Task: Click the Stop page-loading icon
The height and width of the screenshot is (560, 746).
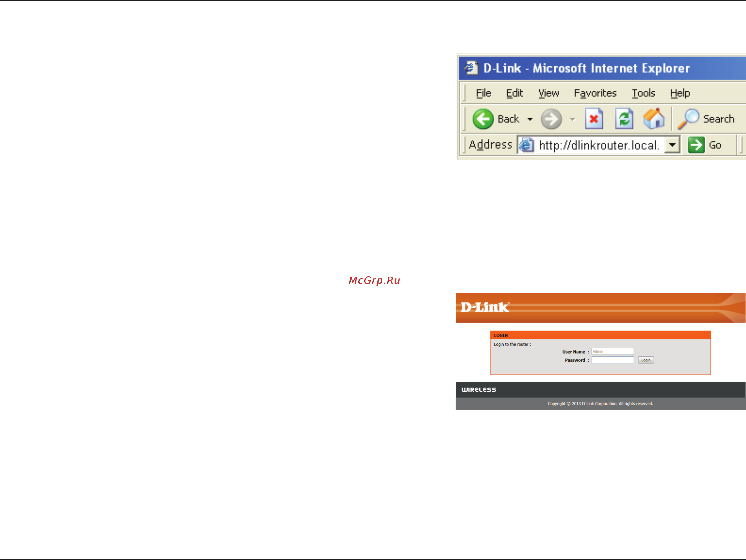Action: (x=594, y=119)
